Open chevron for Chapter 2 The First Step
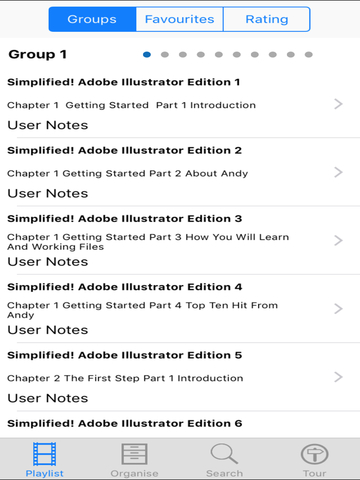360x480 pixels. click(x=338, y=377)
